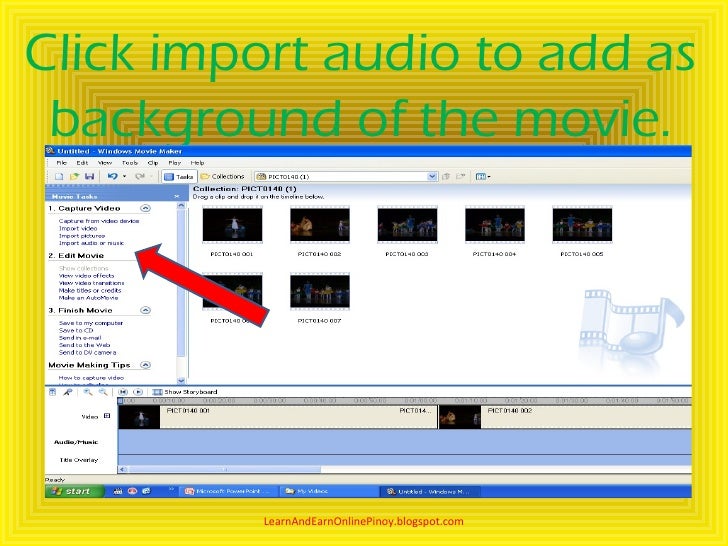Click Make an AutoMovie link

pyautogui.click(x=88, y=298)
